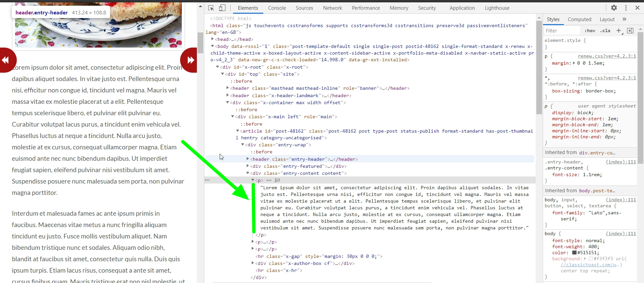Toggle the .cls class editor panel
This screenshot has width=644, height=283.
pyautogui.click(x=605, y=30)
